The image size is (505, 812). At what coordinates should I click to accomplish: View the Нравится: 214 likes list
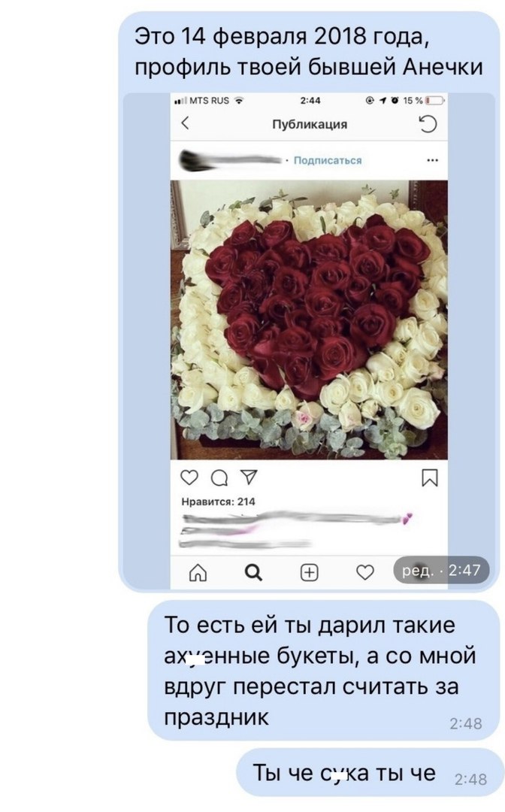[219, 501]
